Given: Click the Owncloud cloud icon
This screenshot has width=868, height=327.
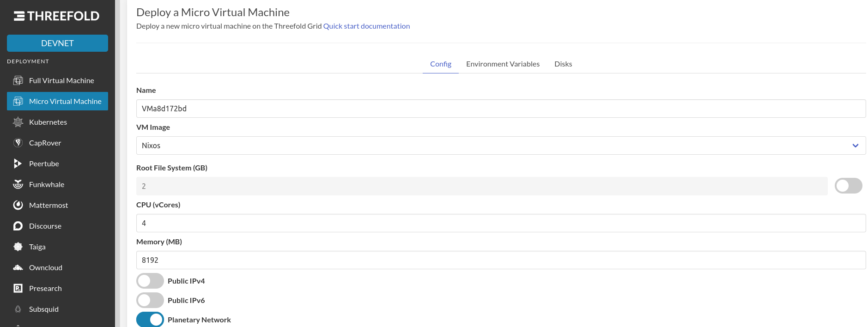Looking at the screenshot, I should (18, 267).
